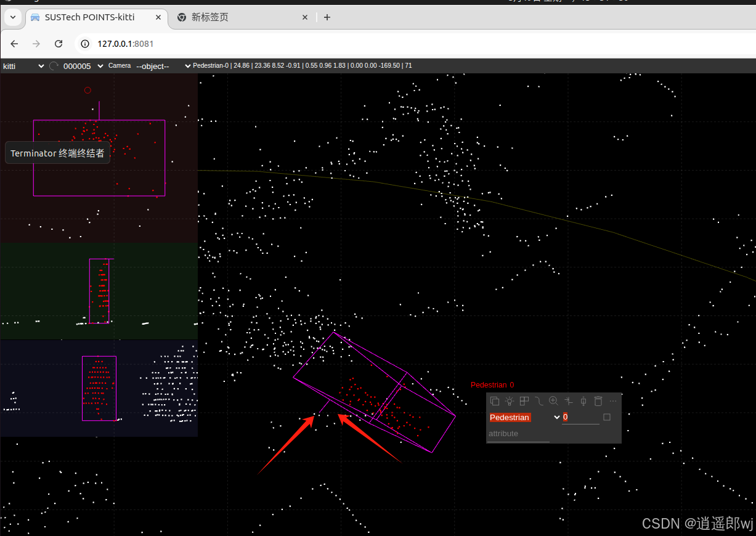
Task: Click the browser forward arrow
Action: coord(36,44)
